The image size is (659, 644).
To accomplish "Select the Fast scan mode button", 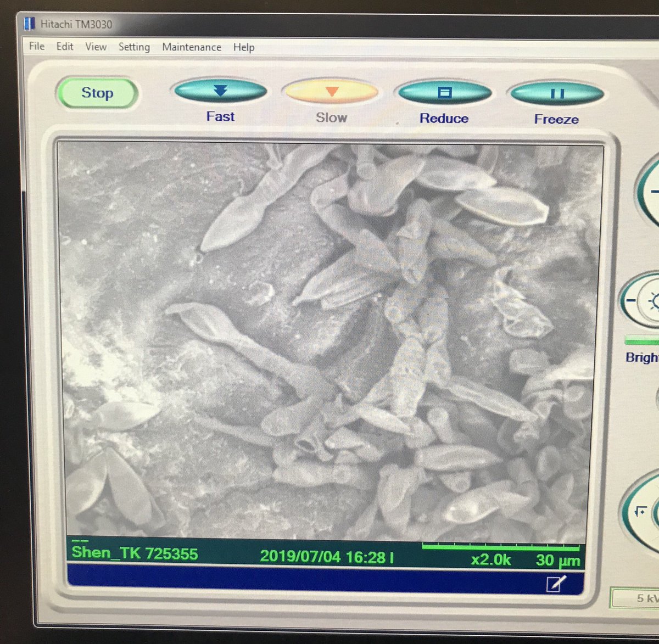I will pos(220,91).
